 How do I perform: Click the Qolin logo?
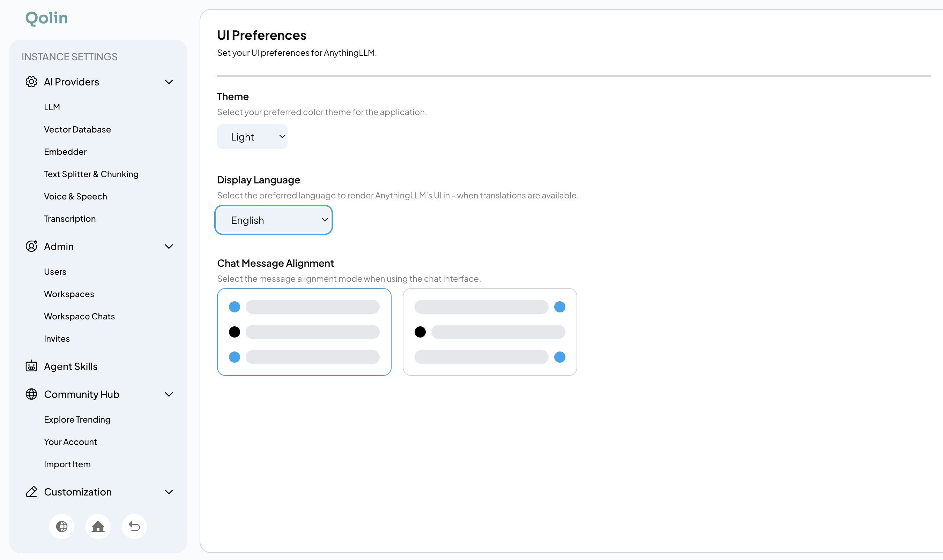pos(46,17)
